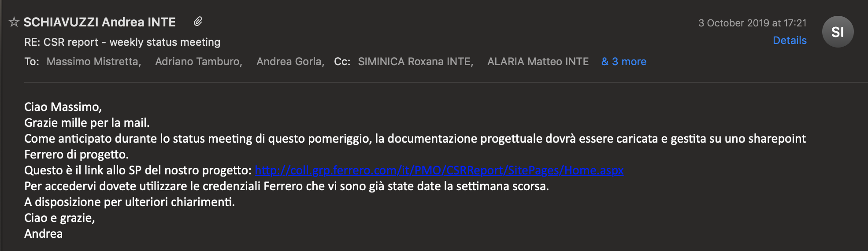The image size is (868, 251).
Task: Click the 3 October 2019 timestamp
Action: tap(752, 23)
